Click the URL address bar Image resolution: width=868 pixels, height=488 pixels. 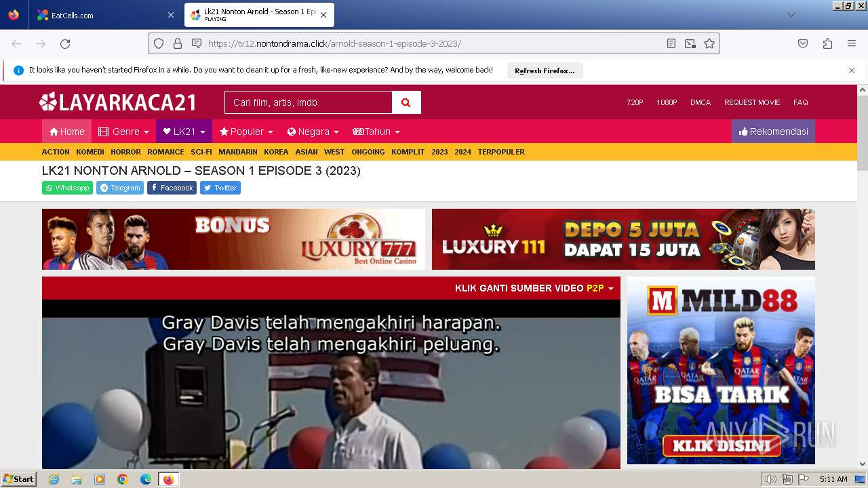coord(434,43)
